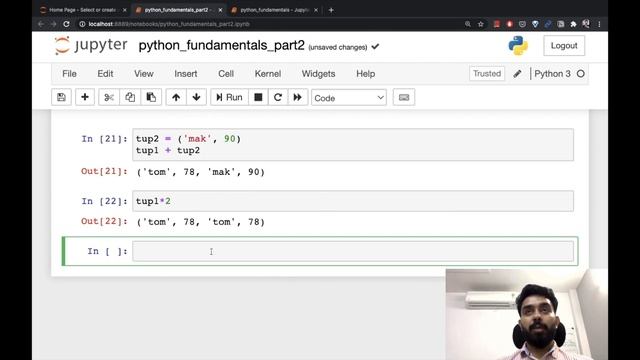Viewport: 640px width, 360px height.
Task: Click code cell In [21] with tup2
Action: coord(353,145)
